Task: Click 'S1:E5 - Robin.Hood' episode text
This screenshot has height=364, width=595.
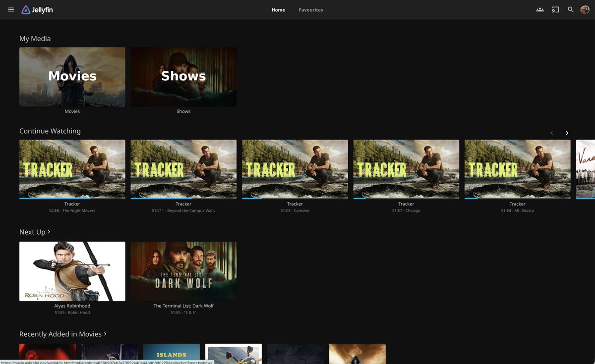Action: [72, 312]
